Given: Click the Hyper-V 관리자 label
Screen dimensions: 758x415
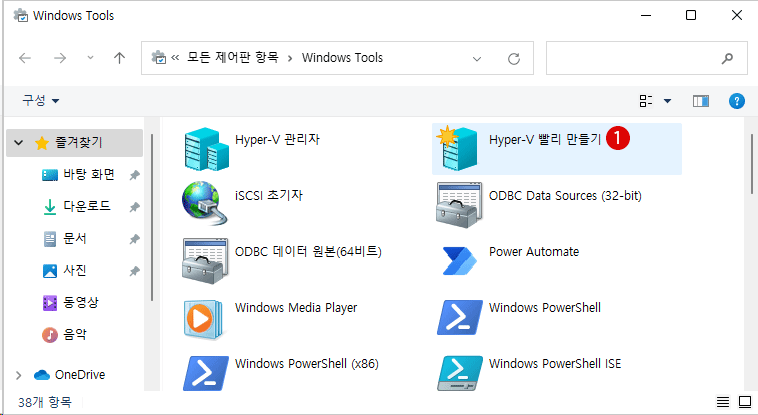Looking at the screenshot, I should pyautogui.click(x=277, y=139).
